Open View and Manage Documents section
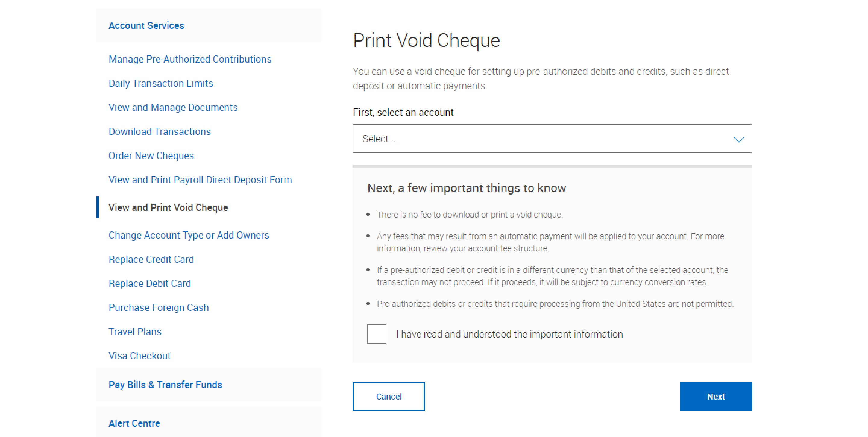This screenshot has height=437, width=868. (173, 107)
